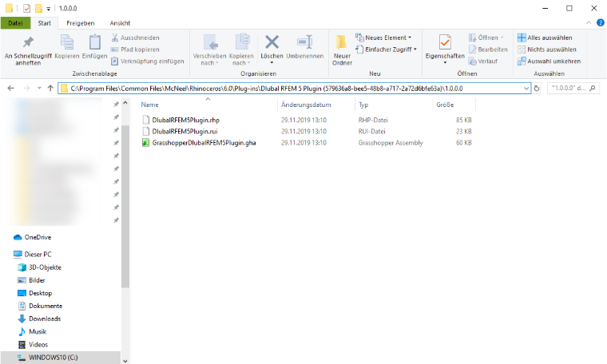Viewport: 607px width, 364px height.
Task: Click the green Grasshopper file icon
Action: coord(145,143)
